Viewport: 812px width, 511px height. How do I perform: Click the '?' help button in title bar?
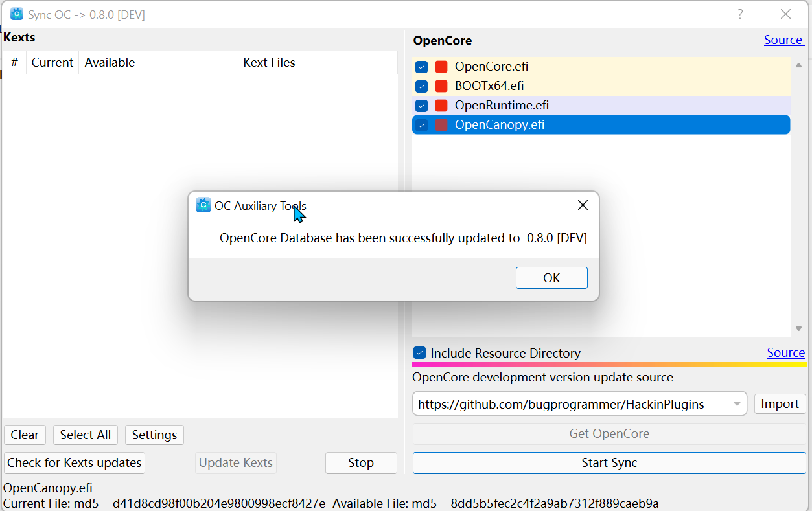point(740,14)
